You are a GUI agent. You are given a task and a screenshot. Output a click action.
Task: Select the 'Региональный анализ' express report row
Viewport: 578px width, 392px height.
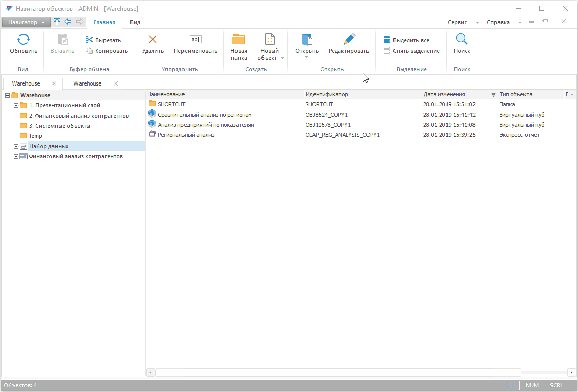click(186, 135)
